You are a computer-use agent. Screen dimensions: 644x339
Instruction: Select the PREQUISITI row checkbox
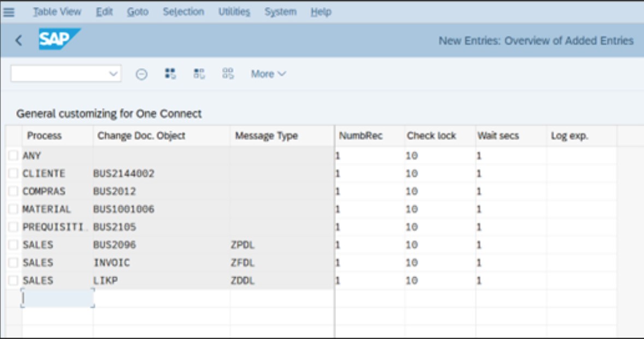13,227
